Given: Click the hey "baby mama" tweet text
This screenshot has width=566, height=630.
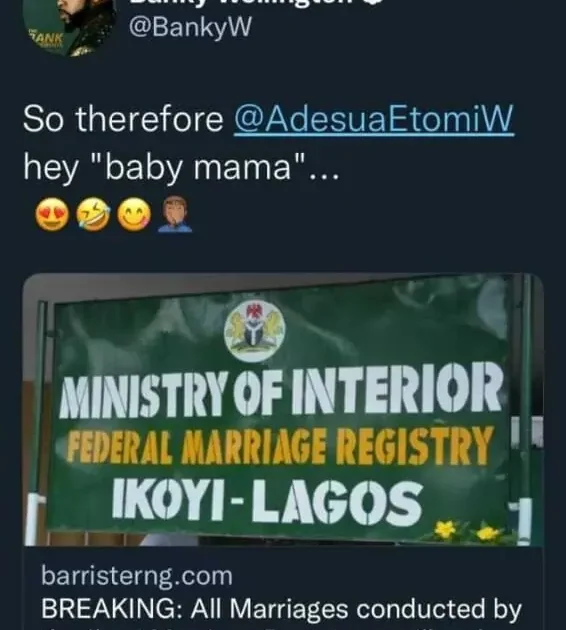Looking at the screenshot, I should coord(182,167).
